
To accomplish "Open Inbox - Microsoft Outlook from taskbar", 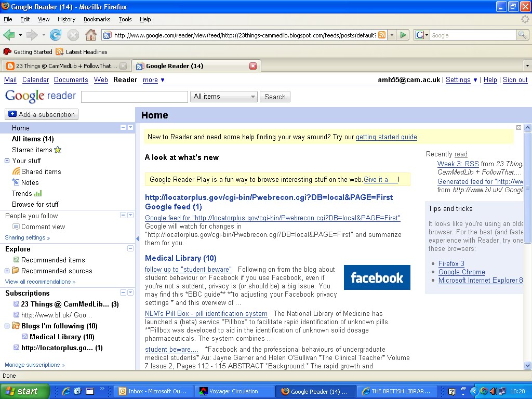I will 154,391.
